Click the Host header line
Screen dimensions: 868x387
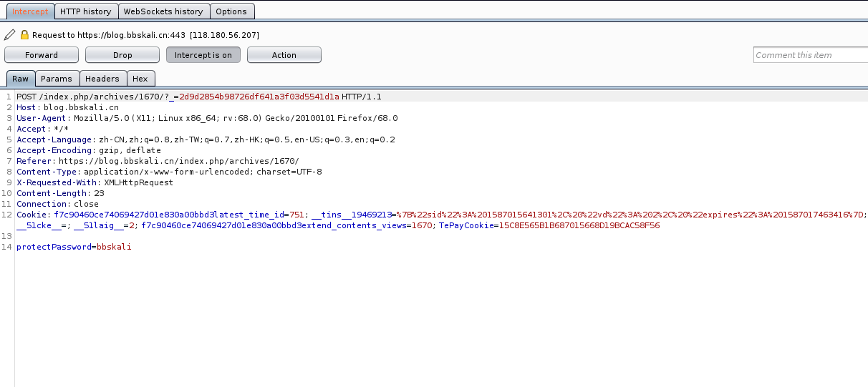point(68,107)
